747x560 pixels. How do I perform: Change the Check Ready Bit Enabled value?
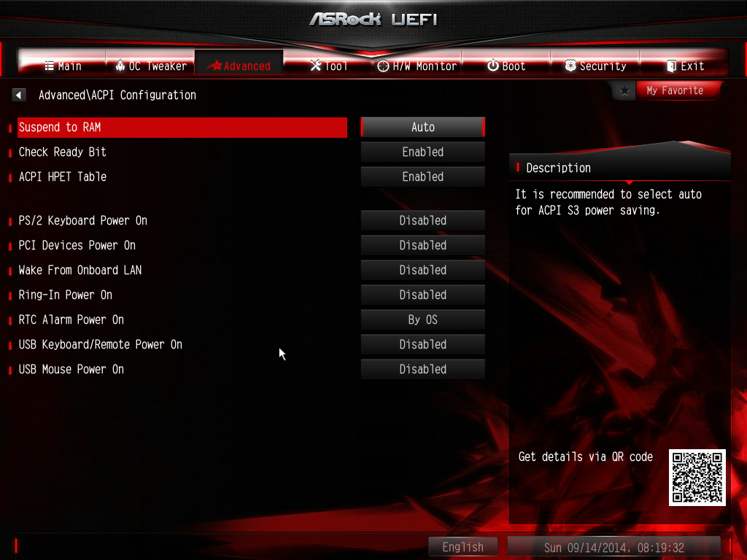pos(422,152)
